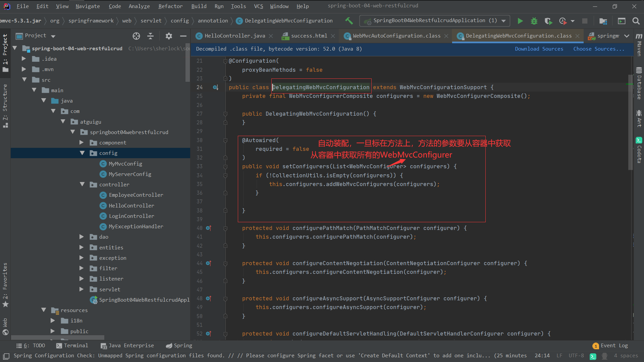This screenshot has width=644, height=362.
Task: Click the Build hammer icon
Action: point(349,21)
